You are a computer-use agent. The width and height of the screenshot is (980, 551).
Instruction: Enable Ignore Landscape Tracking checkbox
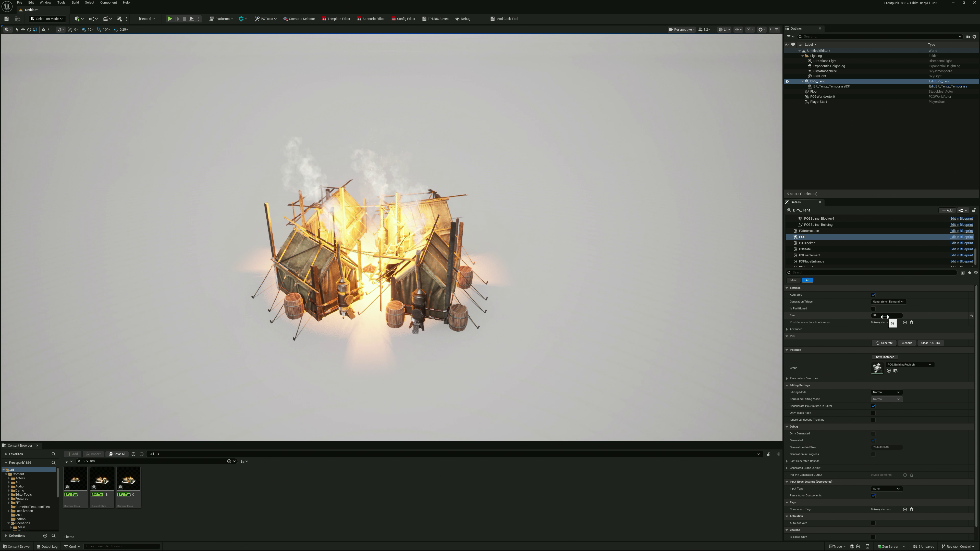pos(873,420)
